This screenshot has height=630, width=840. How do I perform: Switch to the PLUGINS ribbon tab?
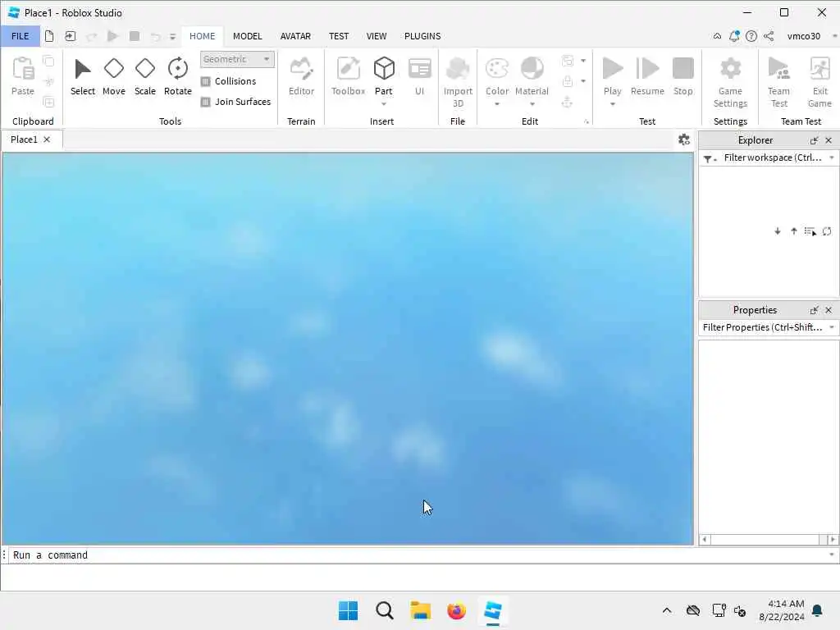pyautogui.click(x=422, y=36)
